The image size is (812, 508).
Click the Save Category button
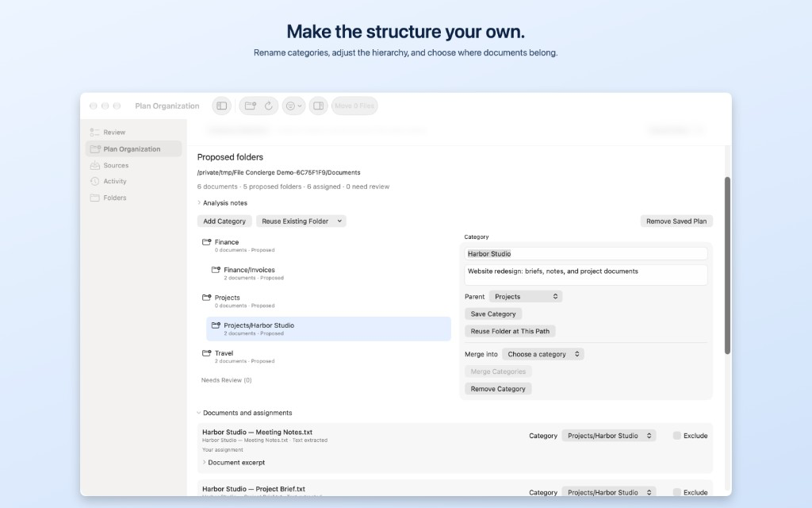493,314
